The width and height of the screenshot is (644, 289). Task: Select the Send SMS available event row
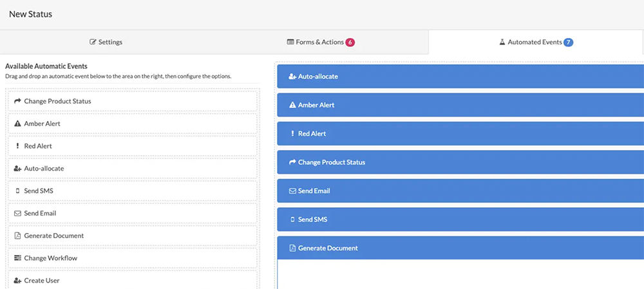tap(133, 191)
